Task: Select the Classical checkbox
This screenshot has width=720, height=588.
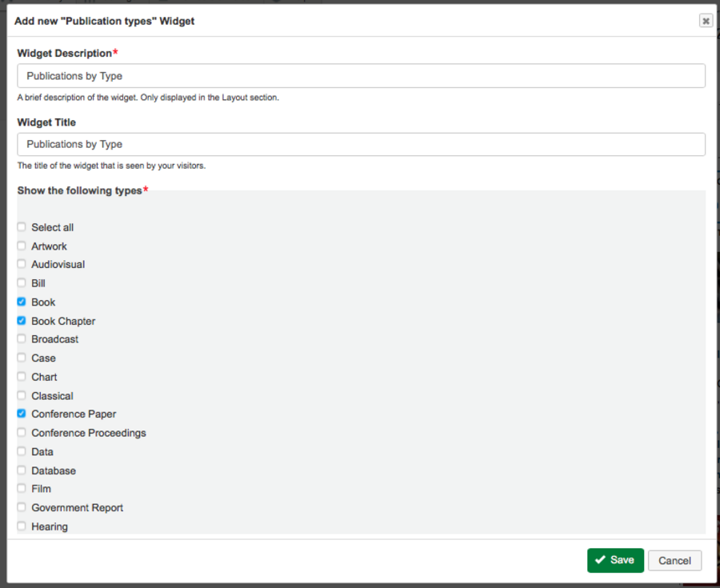Action: tap(22, 395)
